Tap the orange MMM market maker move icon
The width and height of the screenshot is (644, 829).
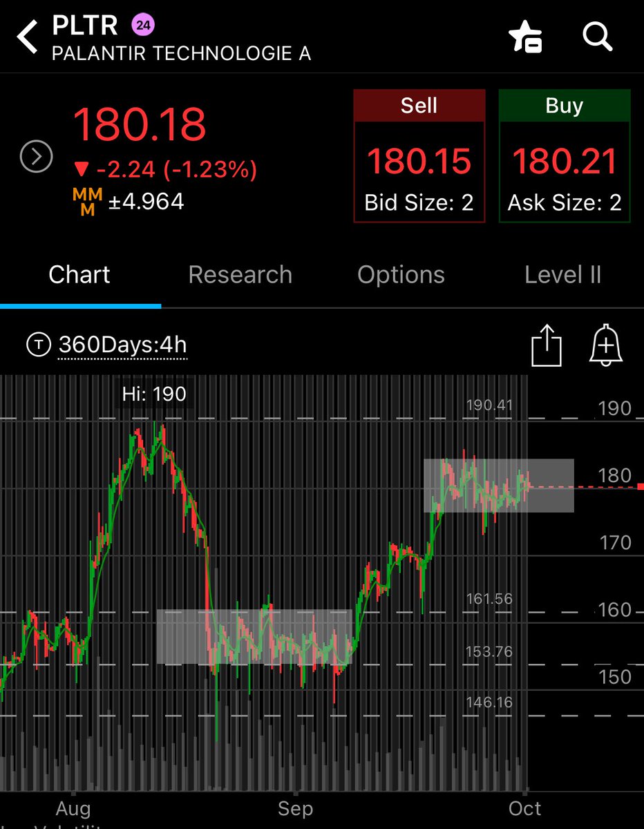[88, 202]
